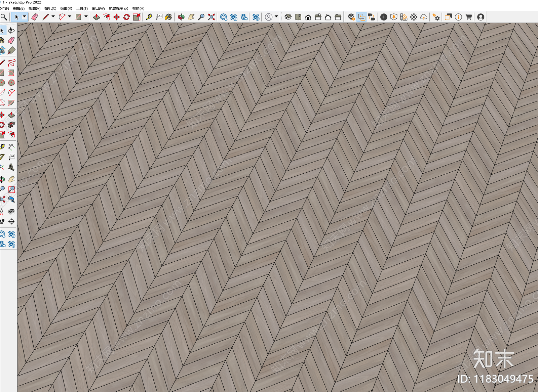Activate the Offset tool in top toolbar
The width and height of the screenshot is (538, 392).
coord(107,17)
